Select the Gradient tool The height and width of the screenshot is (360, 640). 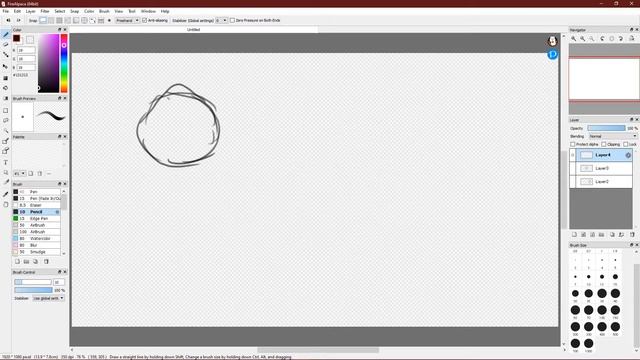tap(6, 98)
